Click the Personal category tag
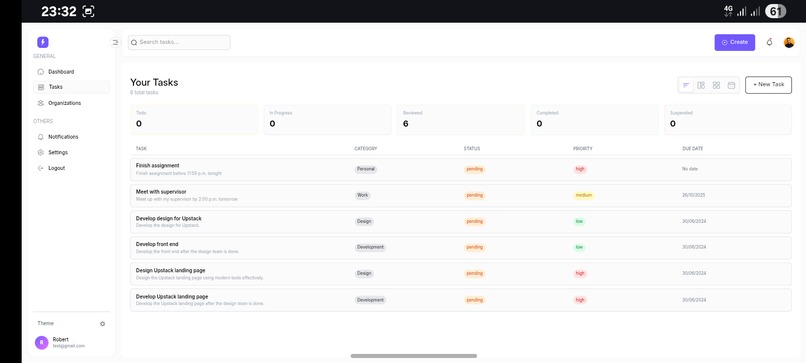The width and height of the screenshot is (806, 363). click(365, 169)
